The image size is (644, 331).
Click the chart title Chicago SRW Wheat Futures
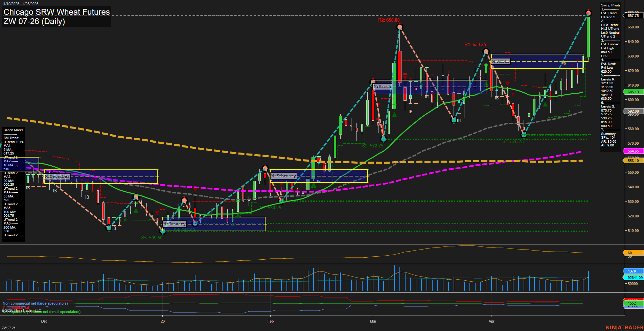[56, 12]
